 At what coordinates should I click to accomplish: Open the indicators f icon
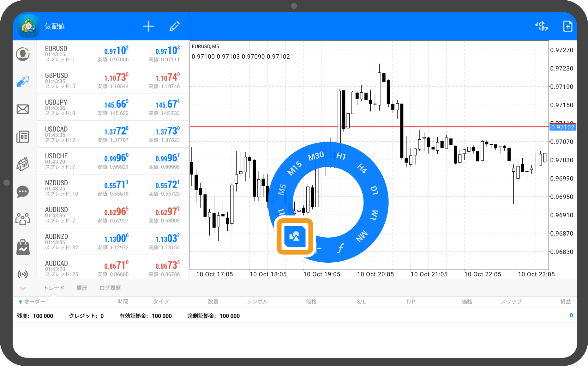pos(340,248)
